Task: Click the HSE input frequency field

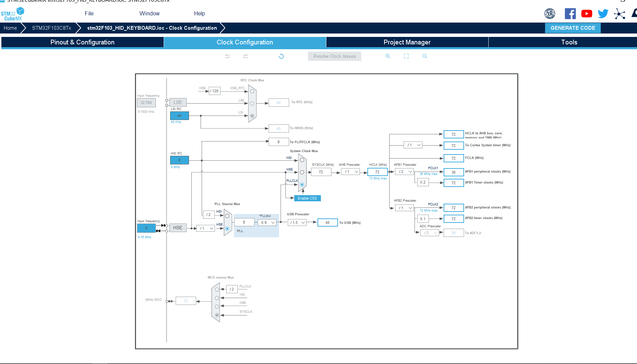Action: click(146, 228)
